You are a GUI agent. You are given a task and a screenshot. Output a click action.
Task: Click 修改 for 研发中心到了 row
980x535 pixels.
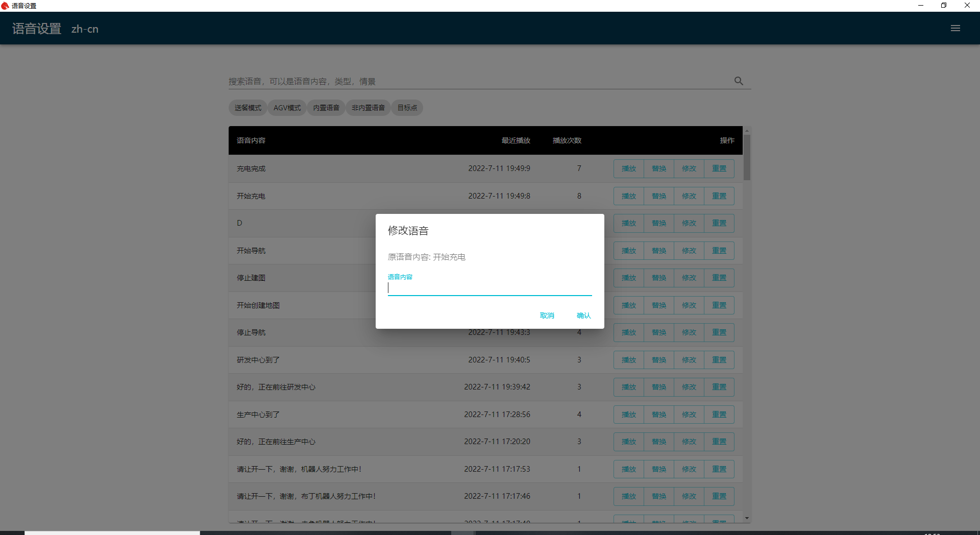(689, 360)
